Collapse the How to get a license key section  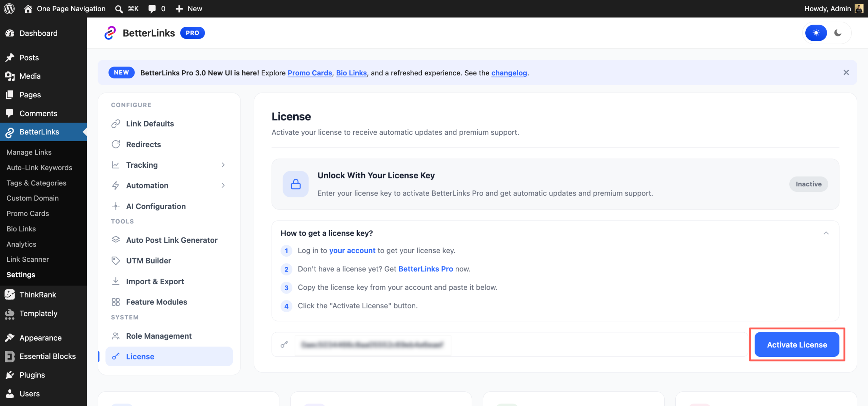[826, 233]
